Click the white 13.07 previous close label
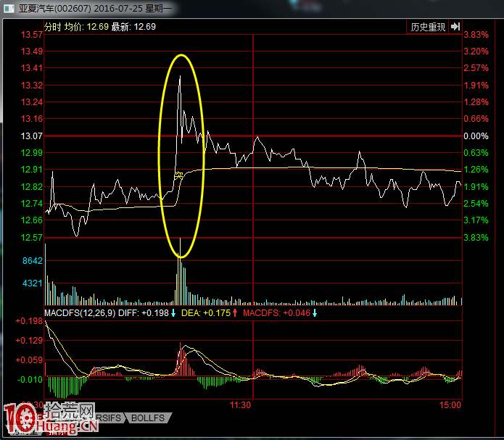 [x=31, y=136]
